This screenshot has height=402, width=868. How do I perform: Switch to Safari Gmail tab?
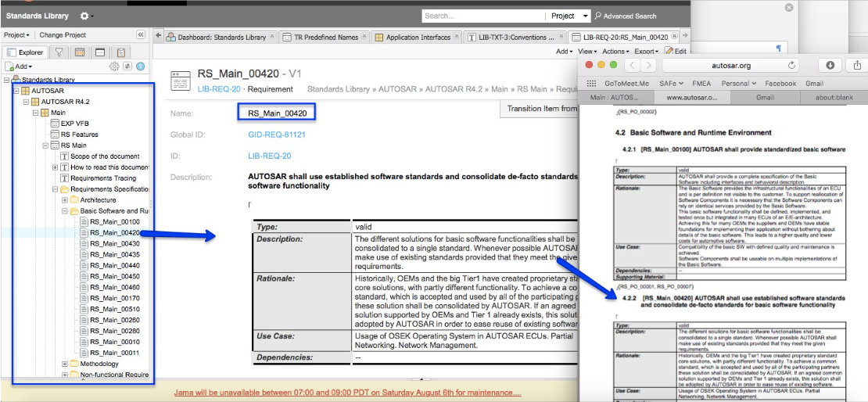point(765,98)
